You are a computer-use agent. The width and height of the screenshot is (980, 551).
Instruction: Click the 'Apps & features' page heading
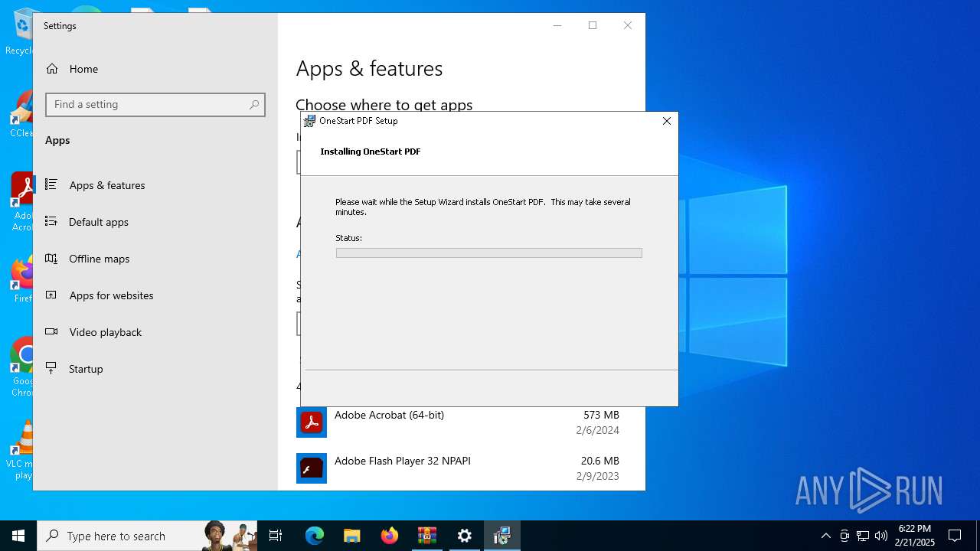[x=369, y=69]
